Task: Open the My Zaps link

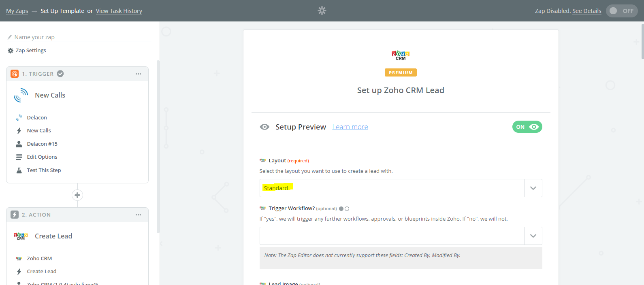Action: (17, 11)
